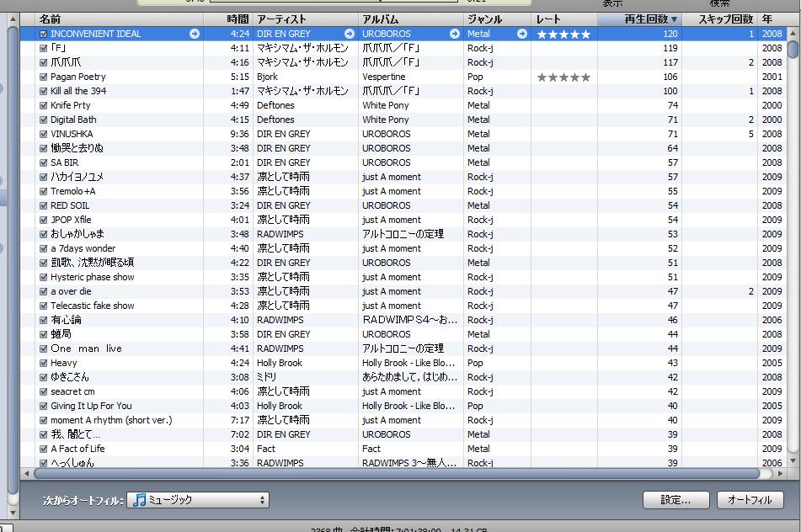Click five-star rating of INCONVENIENT IDEAL
The height and width of the screenshot is (532, 801).
pyautogui.click(x=563, y=35)
